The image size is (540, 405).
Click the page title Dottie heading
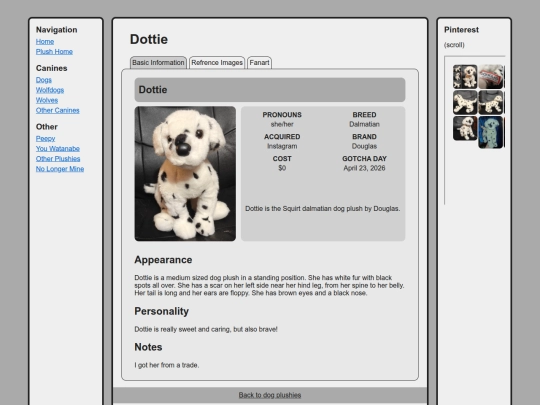(x=149, y=39)
